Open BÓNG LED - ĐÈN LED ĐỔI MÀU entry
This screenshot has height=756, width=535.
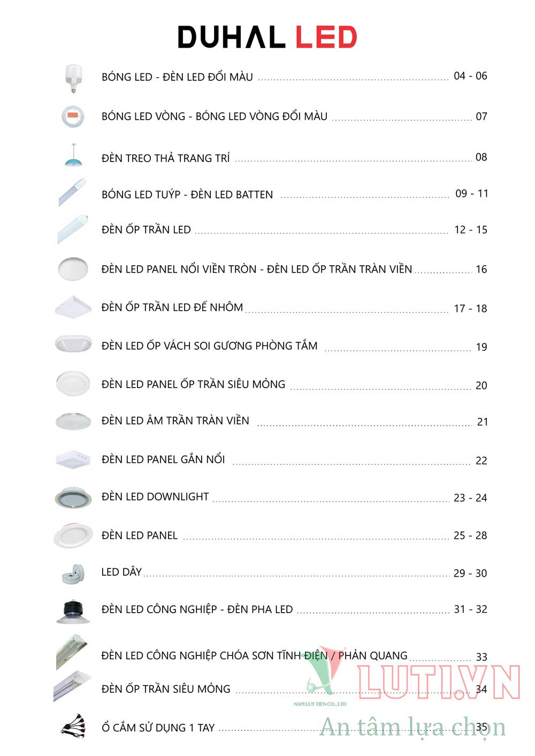[177, 77]
